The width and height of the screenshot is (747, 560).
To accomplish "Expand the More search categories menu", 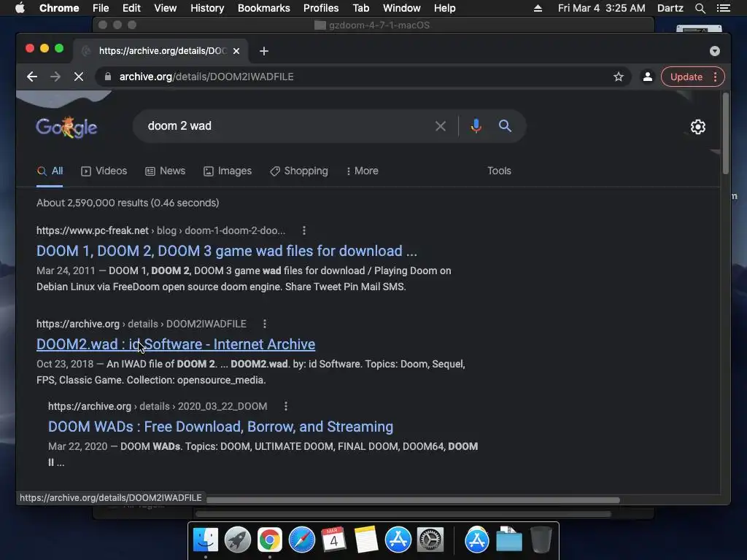I will point(362,171).
